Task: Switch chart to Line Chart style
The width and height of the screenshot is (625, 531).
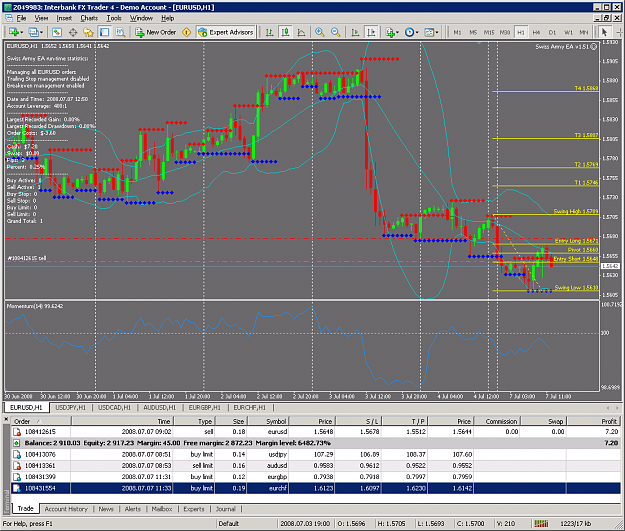Action: click(301, 32)
